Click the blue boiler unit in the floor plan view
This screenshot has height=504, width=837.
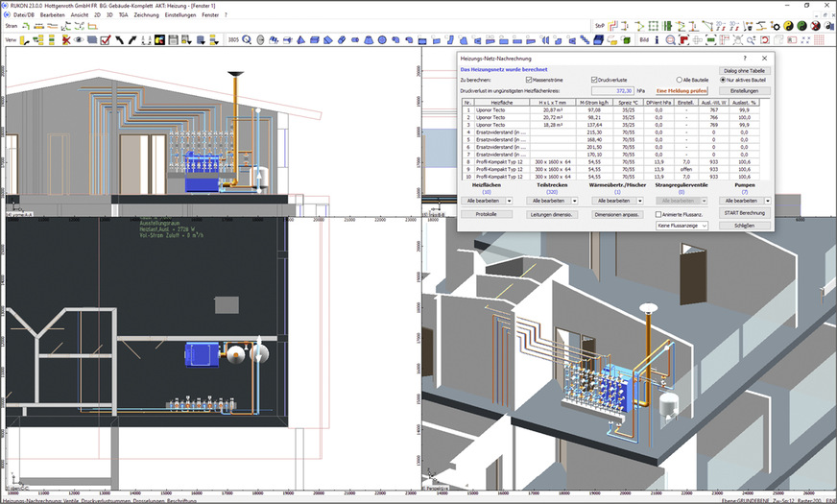[x=202, y=354]
